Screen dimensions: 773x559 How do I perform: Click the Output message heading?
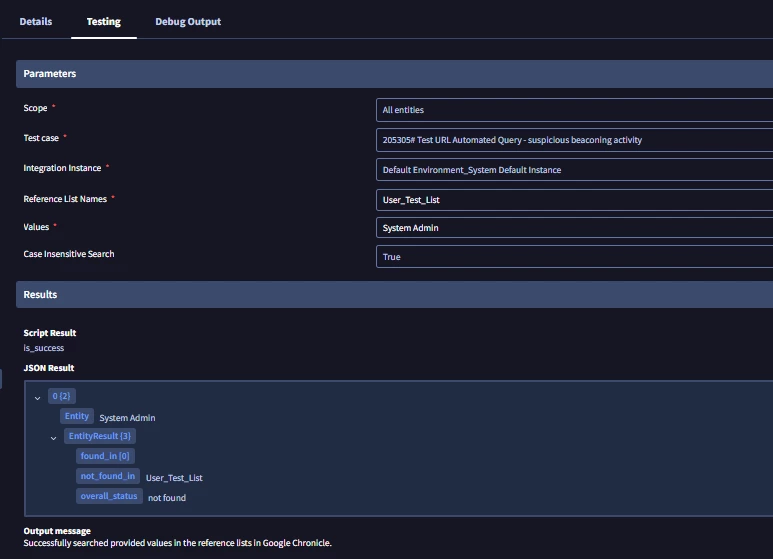(x=57, y=531)
